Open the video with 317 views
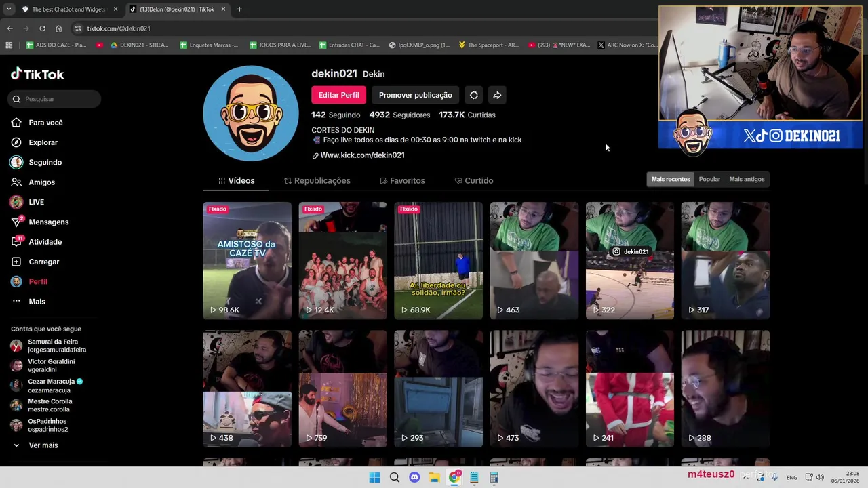The width and height of the screenshot is (868, 488). [x=726, y=260]
